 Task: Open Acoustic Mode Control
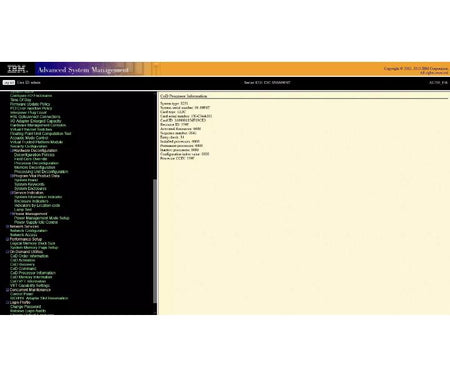coord(29,138)
